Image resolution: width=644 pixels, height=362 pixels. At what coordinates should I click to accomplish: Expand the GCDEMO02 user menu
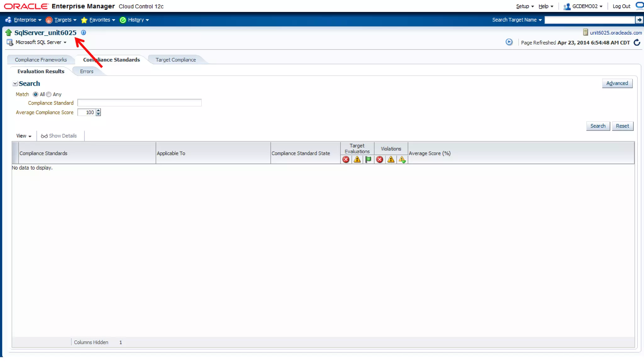[x=587, y=6]
